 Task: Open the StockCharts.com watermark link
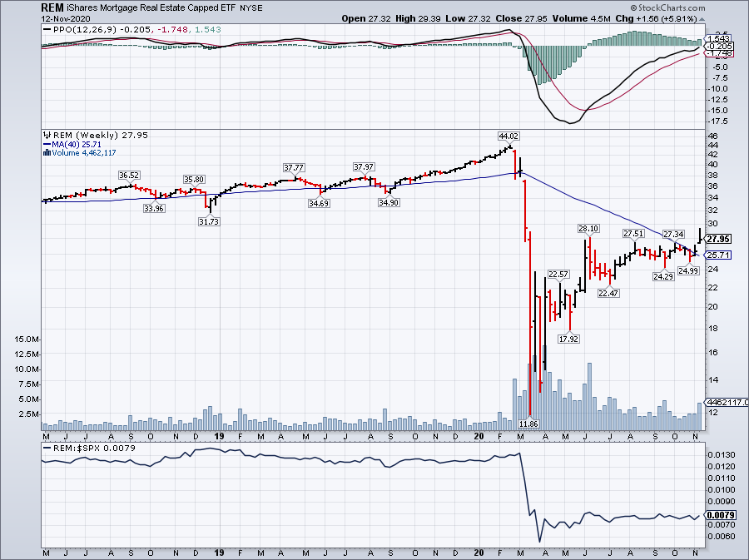tap(667, 7)
